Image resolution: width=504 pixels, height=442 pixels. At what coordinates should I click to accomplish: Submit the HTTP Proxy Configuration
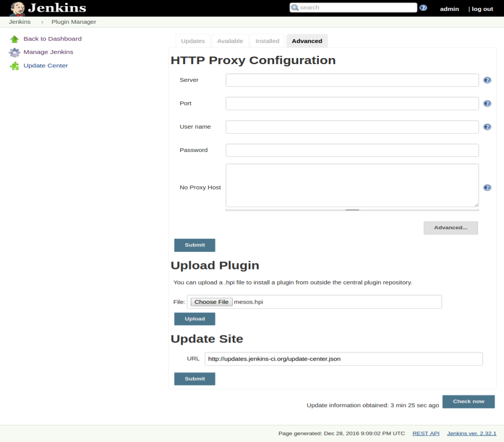tap(195, 245)
